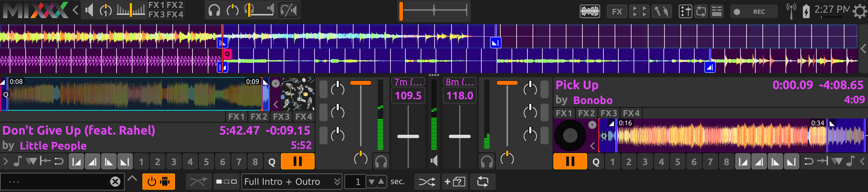Select FX3 tab on right deck

609,113
